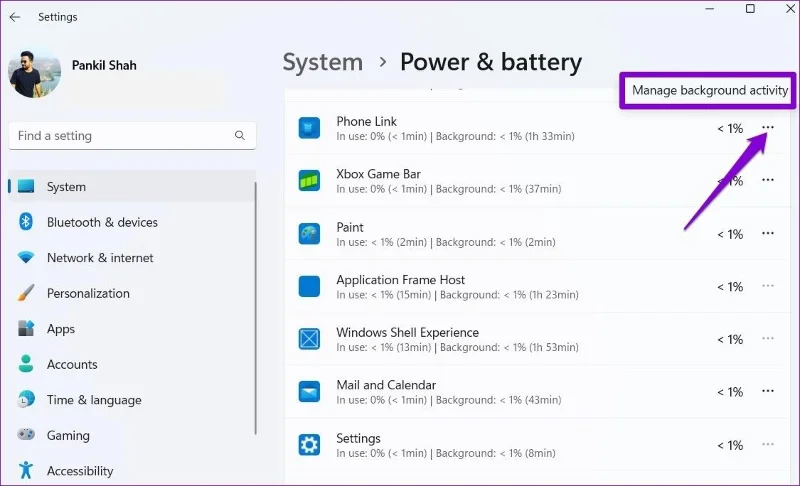
Task: Open more options for Phone Link
Action: pos(768,127)
